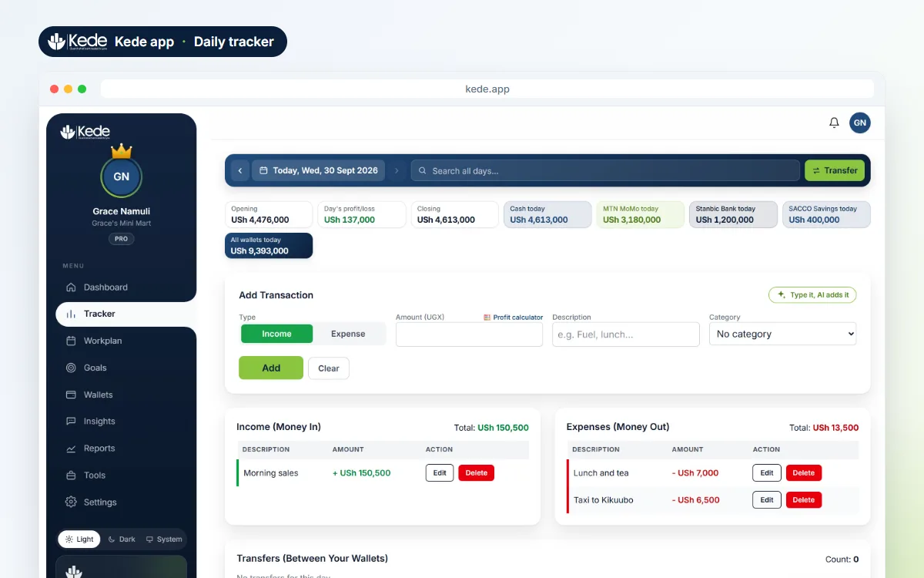Switch to Dark theme
This screenshot has width=924, height=578.
tap(122, 539)
